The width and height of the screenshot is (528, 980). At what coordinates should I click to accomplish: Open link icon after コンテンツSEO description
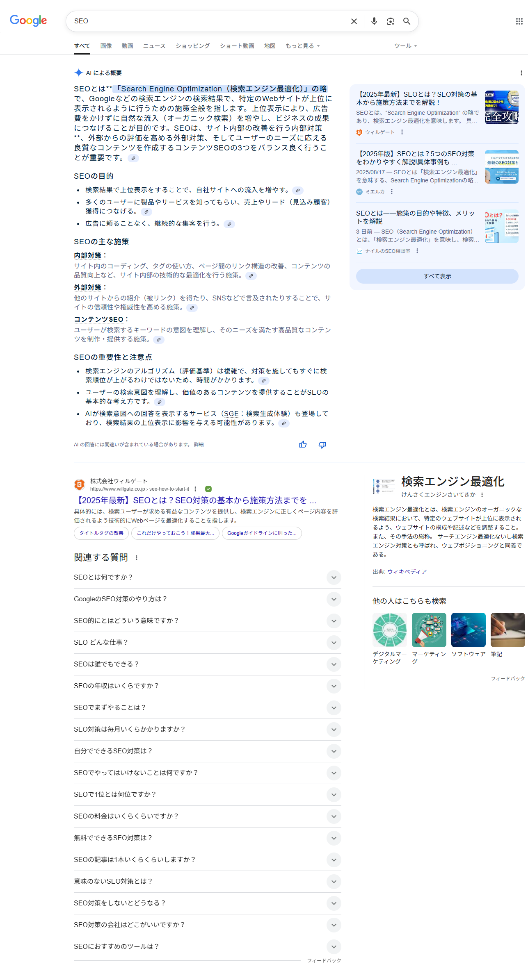(159, 340)
